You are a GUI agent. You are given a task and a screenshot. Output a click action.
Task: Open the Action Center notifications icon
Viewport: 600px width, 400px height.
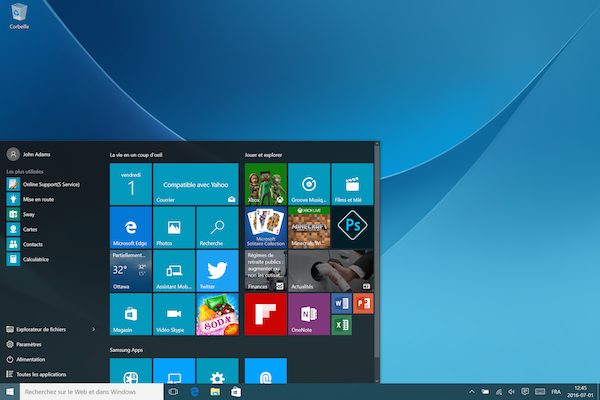point(525,391)
